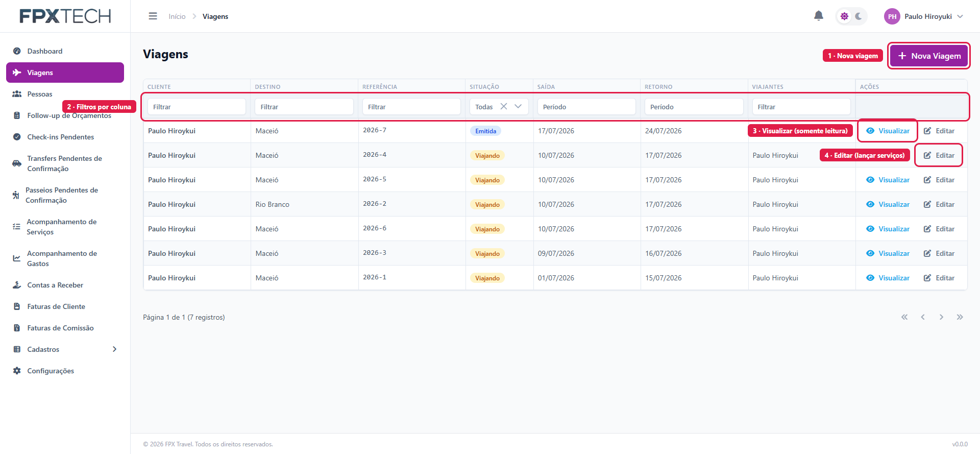Editar trip 2026-5
Viewport: 980px width, 454px height.
[939, 180]
